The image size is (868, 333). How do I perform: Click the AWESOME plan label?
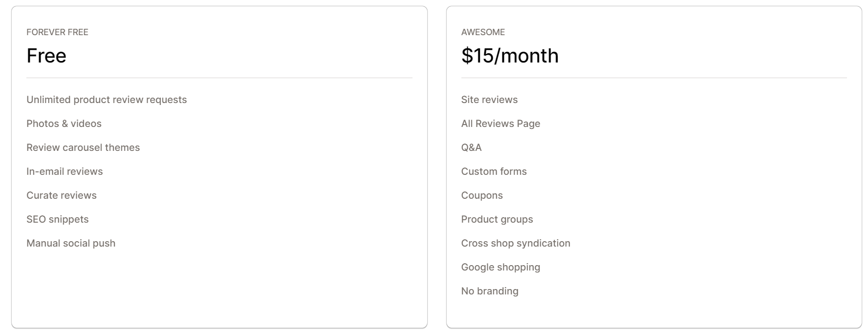[x=483, y=32]
